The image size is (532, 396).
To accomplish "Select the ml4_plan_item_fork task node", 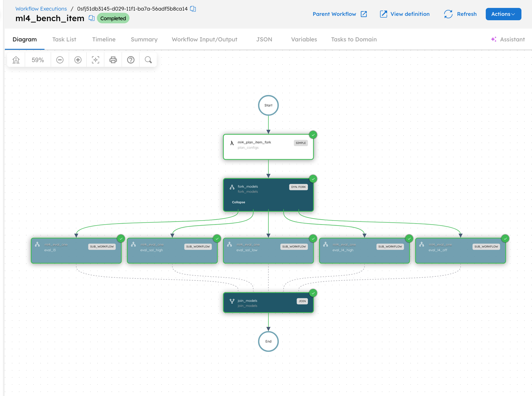I will (x=268, y=147).
